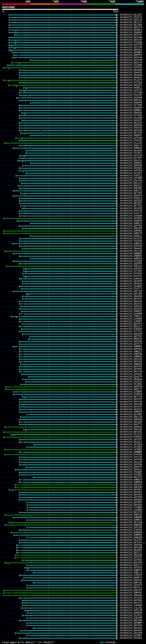
Task: Select the UniRef100_P12331 label
Action: (x=131, y=435)
